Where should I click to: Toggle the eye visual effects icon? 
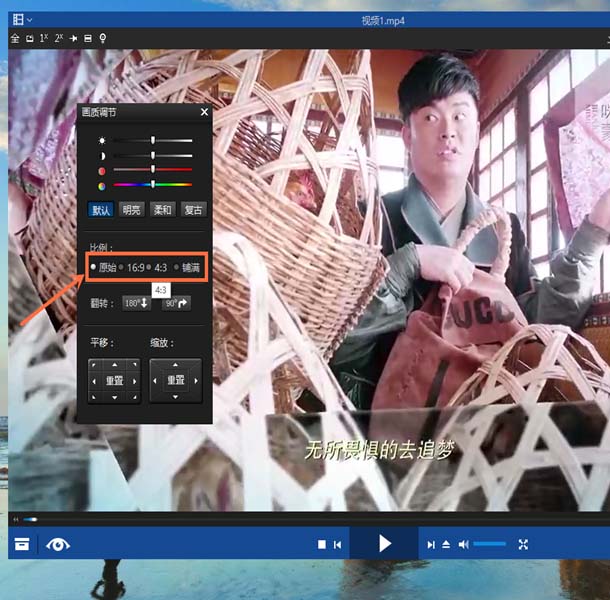(58, 544)
